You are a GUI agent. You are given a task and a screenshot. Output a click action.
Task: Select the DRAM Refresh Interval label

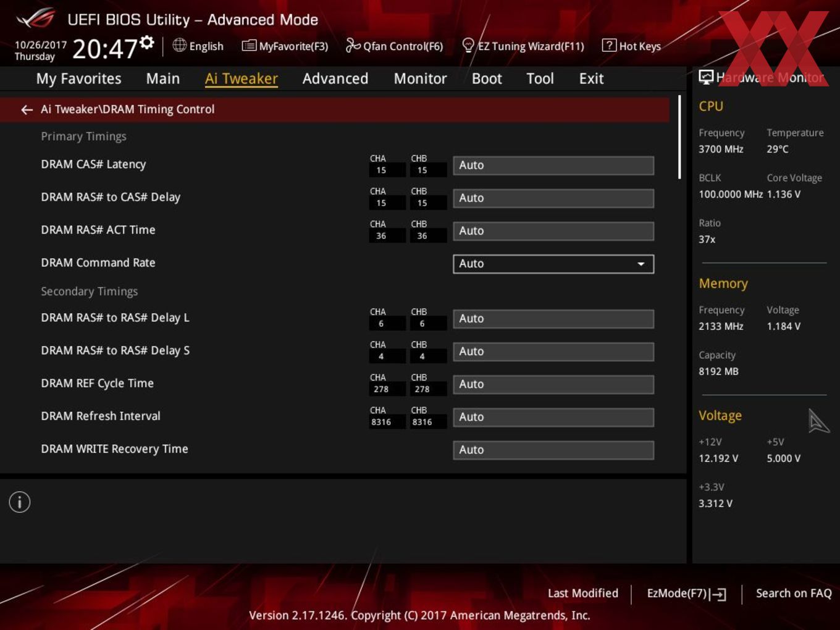point(101,416)
